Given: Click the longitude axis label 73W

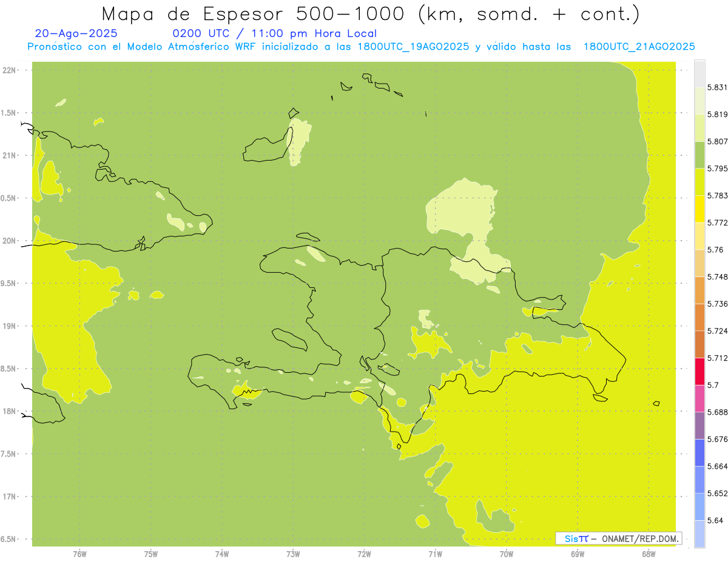Looking at the screenshot, I should coord(293,554).
